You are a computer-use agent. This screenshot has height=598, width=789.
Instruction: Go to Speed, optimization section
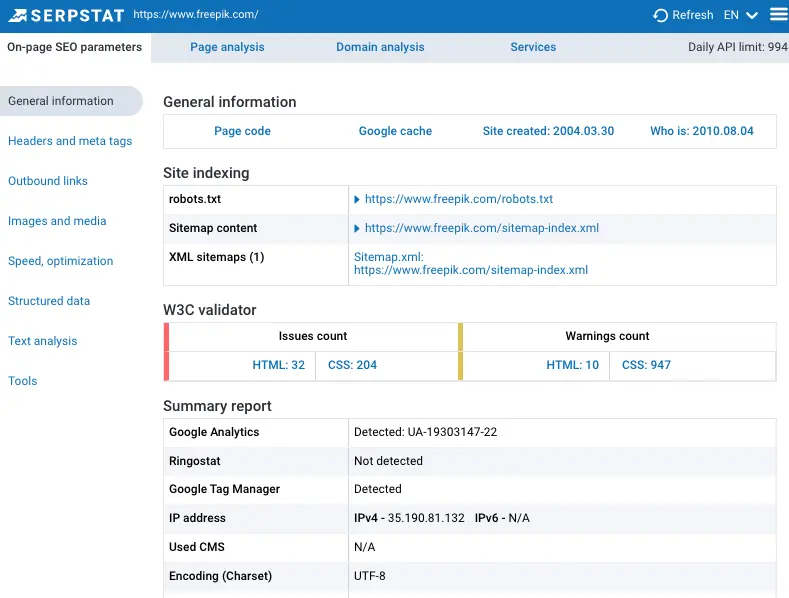(x=60, y=261)
